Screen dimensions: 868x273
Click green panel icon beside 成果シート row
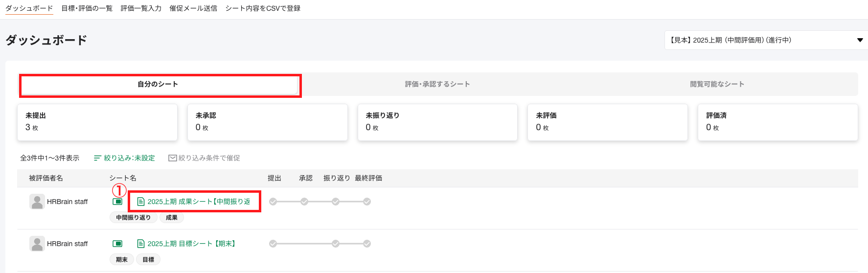coord(117,202)
